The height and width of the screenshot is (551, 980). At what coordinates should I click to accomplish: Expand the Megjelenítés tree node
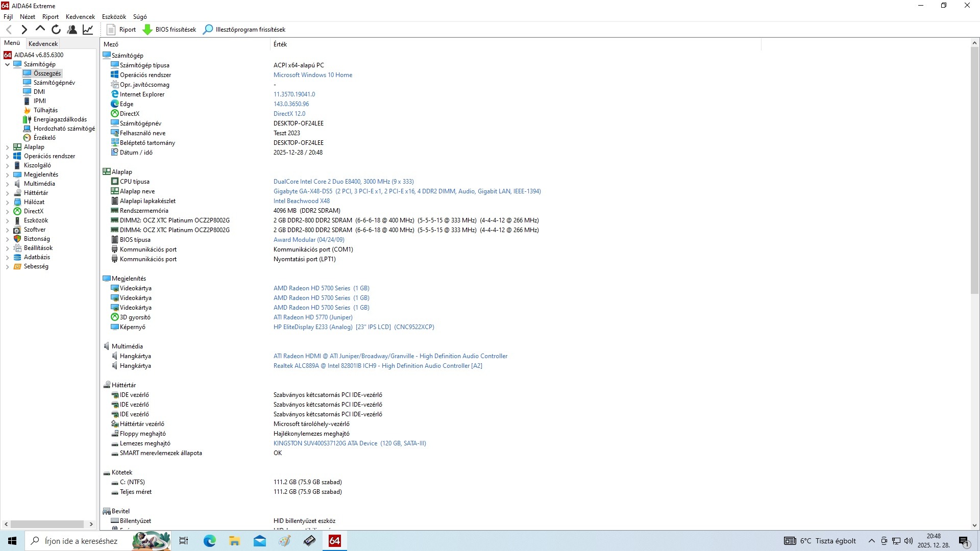(x=8, y=174)
